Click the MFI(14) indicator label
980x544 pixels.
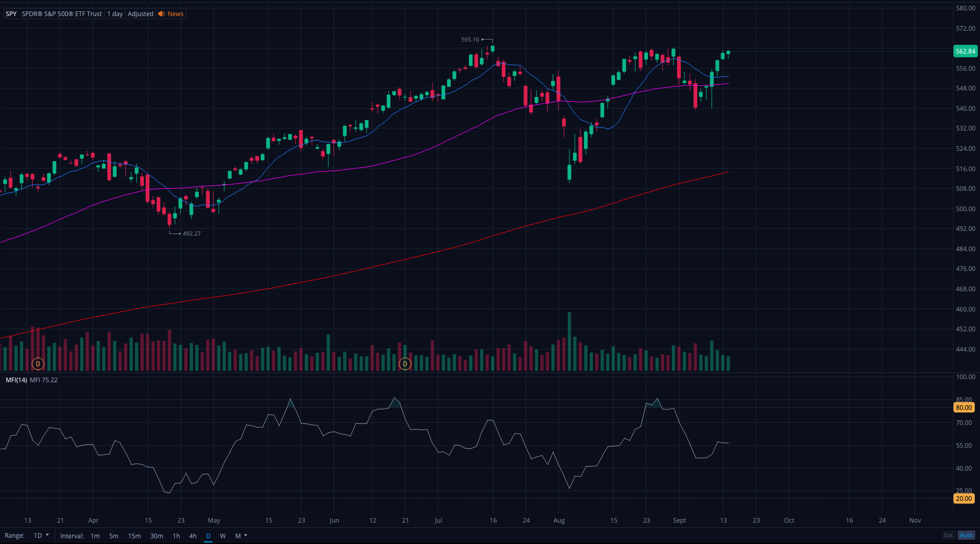point(16,380)
